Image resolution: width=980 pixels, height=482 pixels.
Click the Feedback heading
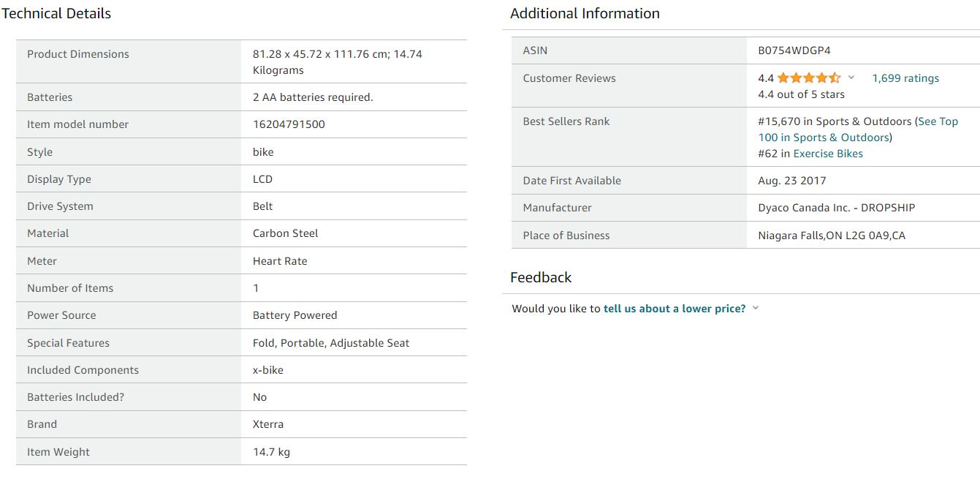[x=541, y=277]
